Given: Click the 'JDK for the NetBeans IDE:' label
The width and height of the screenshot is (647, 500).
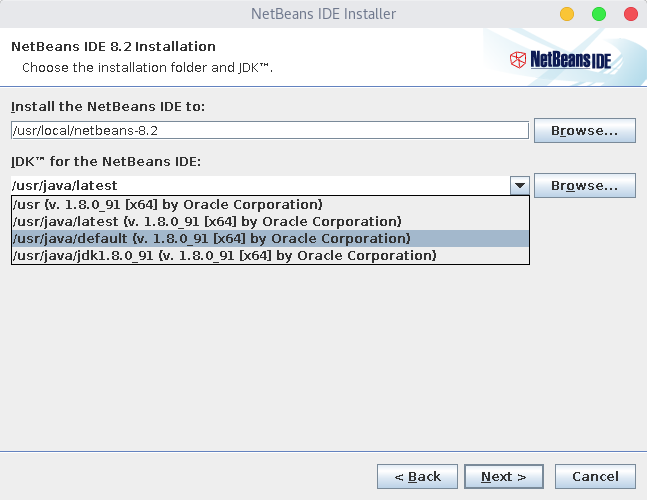Looking at the screenshot, I should click(x=106, y=162).
